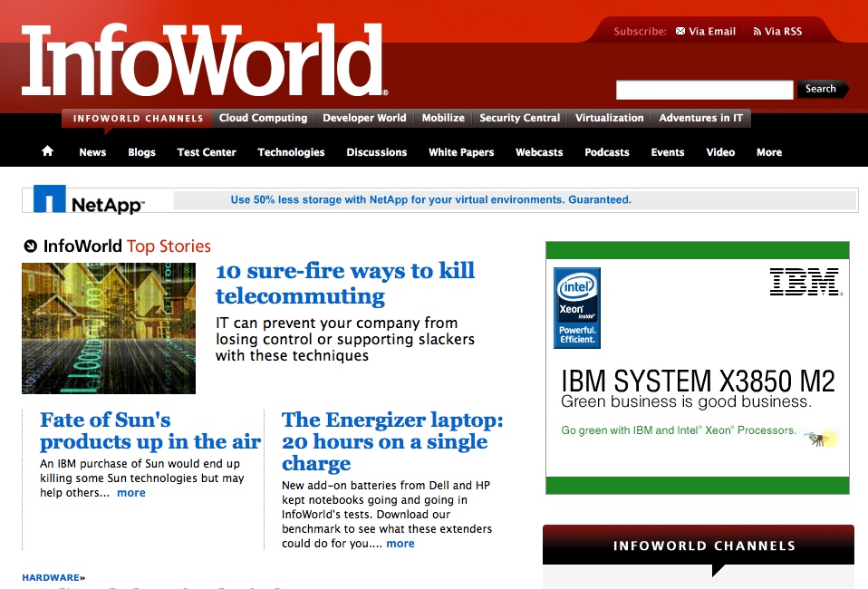Subscribe using the Via RSS feed icon

[x=759, y=31]
